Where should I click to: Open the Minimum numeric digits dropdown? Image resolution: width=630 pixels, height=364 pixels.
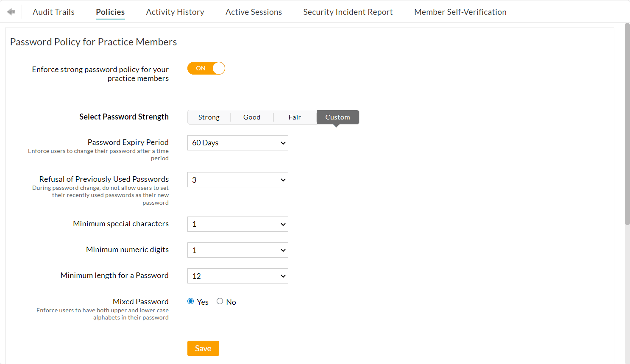pyautogui.click(x=237, y=250)
